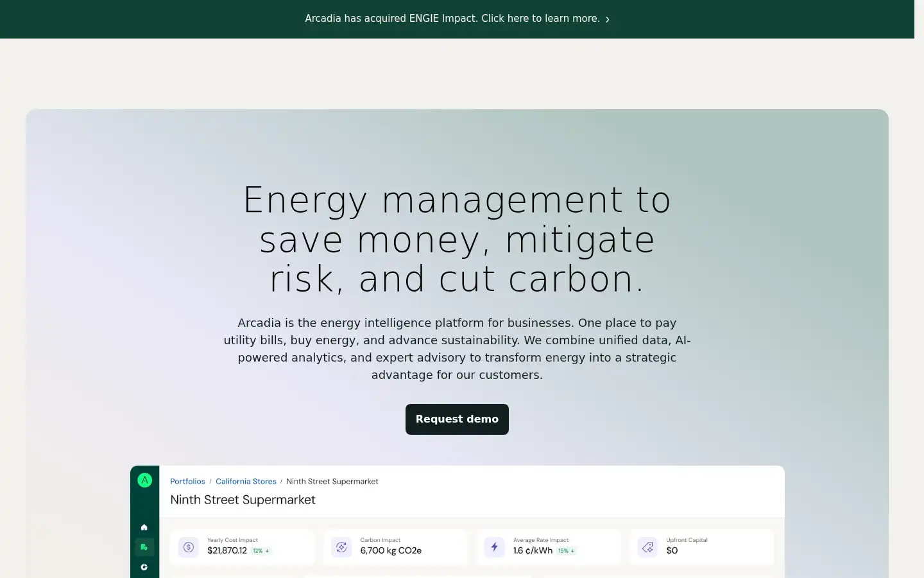
Task: Click the highlighted buildings icon in dashboard sidebar
Action: pos(144,547)
